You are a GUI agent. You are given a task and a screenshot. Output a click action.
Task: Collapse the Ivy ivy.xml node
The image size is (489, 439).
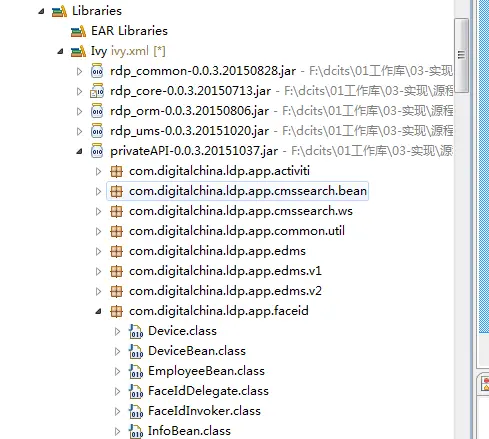60,52
